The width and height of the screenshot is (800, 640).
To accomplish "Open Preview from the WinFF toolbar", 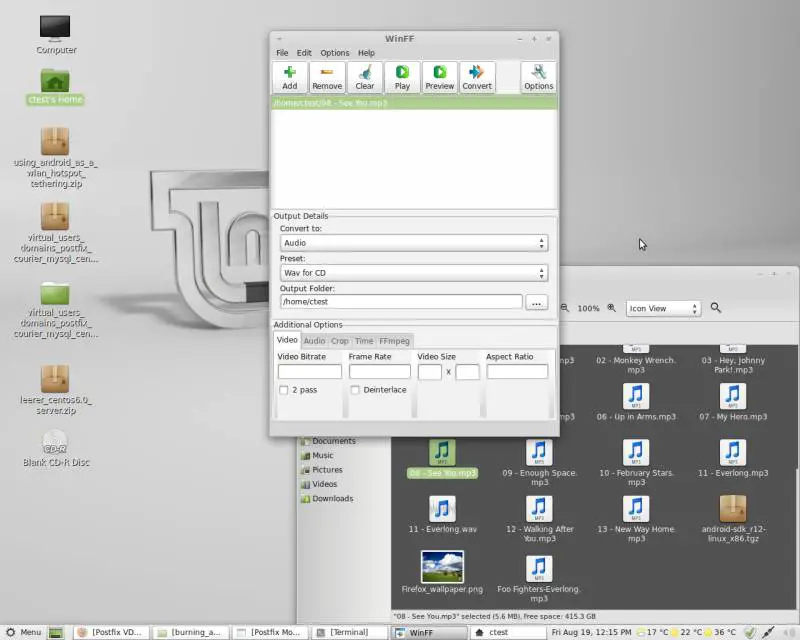I will (439, 77).
